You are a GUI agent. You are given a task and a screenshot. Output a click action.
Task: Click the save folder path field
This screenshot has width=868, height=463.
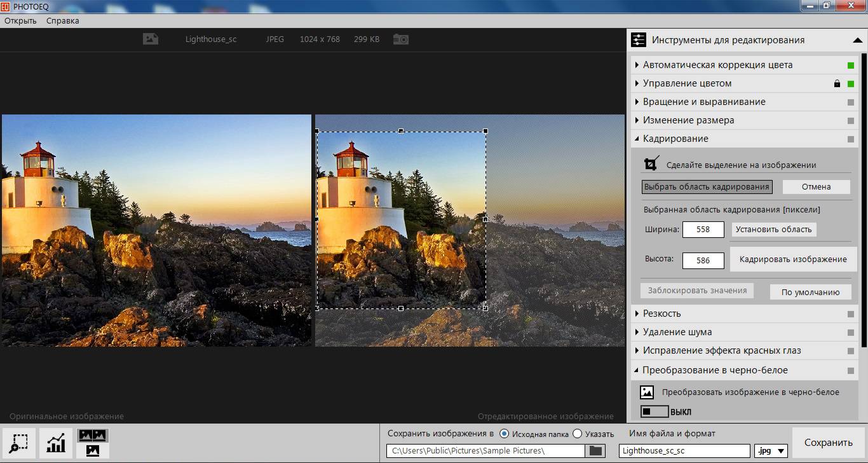[485, 451]
